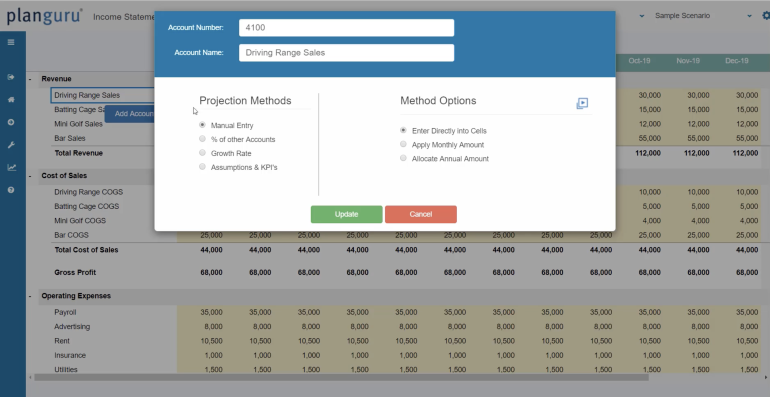Click Dec-19 cell for Insurance

[748, 355]
